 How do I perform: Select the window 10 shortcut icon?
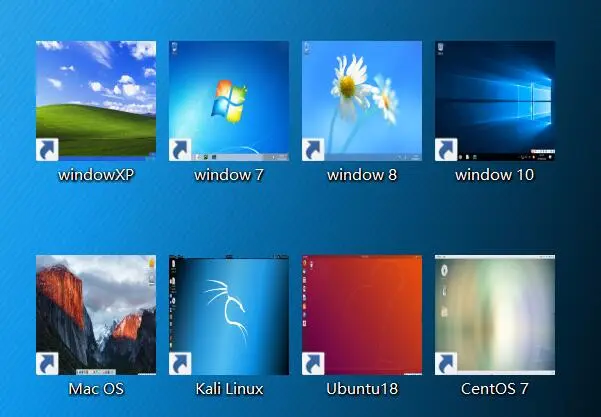pyautogui.click(x=495, y=101)
